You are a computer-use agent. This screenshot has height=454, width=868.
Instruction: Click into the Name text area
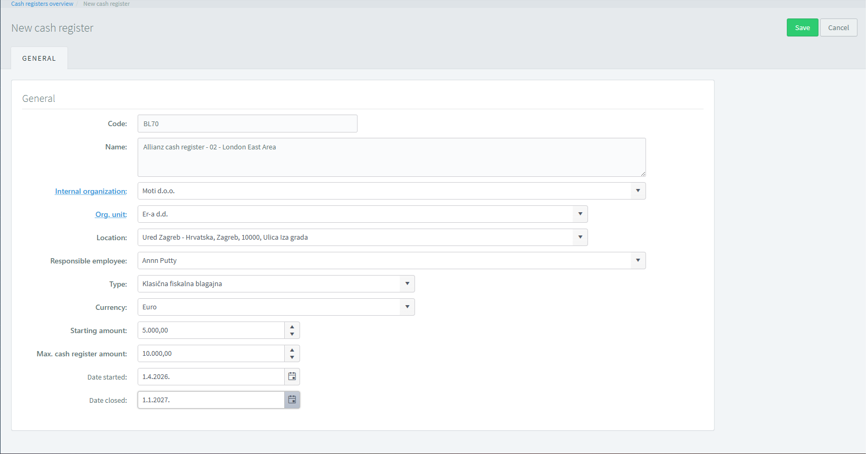(391, 157)
